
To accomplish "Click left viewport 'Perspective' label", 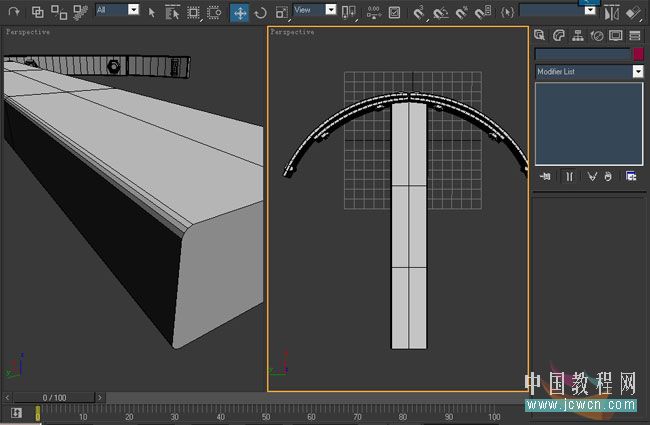I will point(28,32).
